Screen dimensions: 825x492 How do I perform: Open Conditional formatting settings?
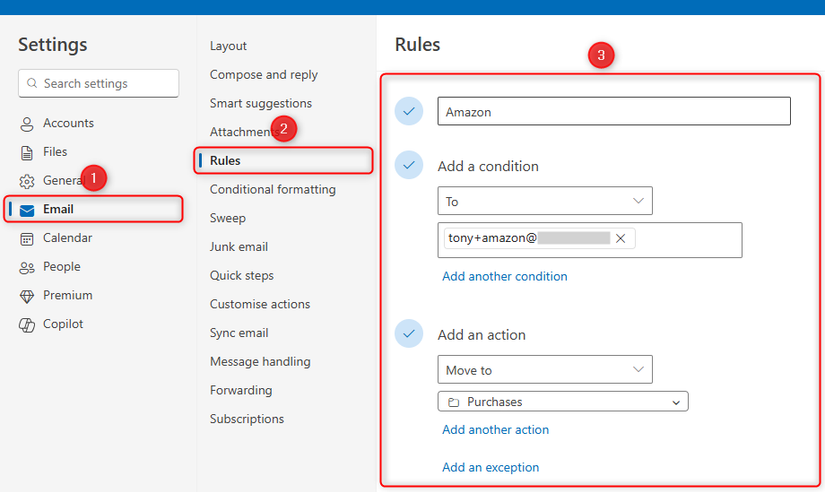[x=273, y=190]
